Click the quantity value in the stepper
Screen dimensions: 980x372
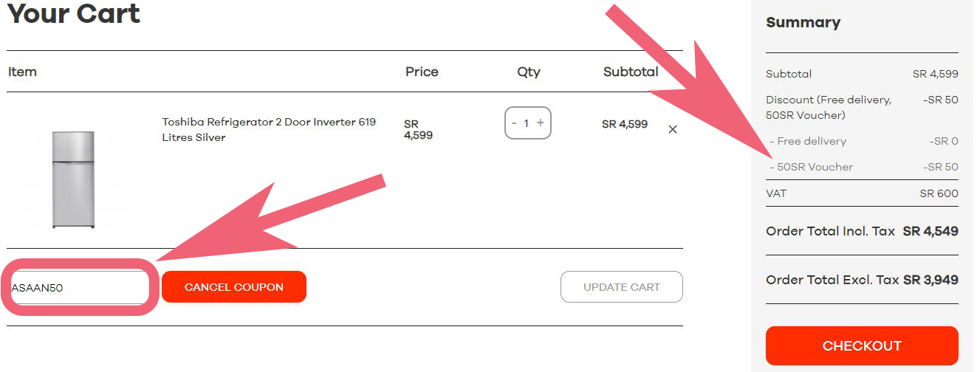tap(527, 123)
